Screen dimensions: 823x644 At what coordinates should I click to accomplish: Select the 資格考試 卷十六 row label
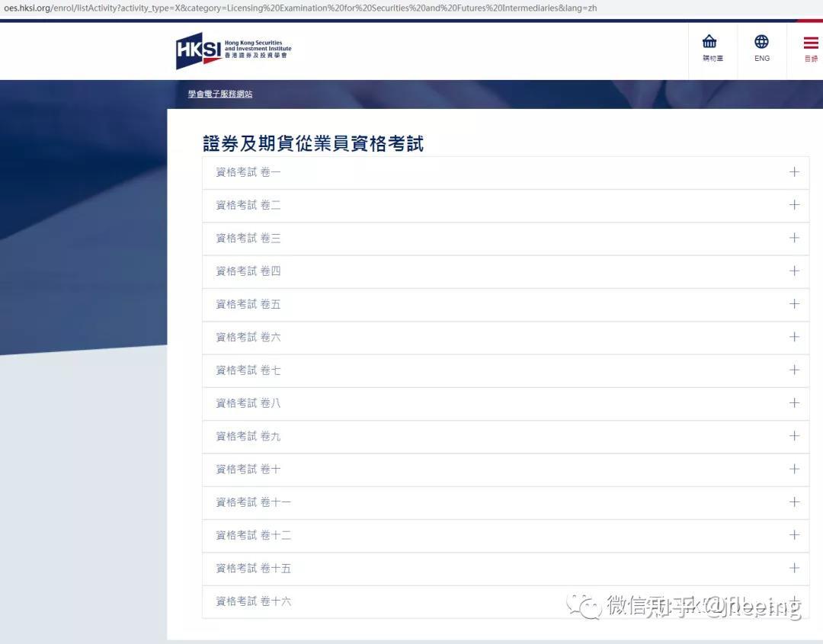pyautogui.click(x=254, y=601)
